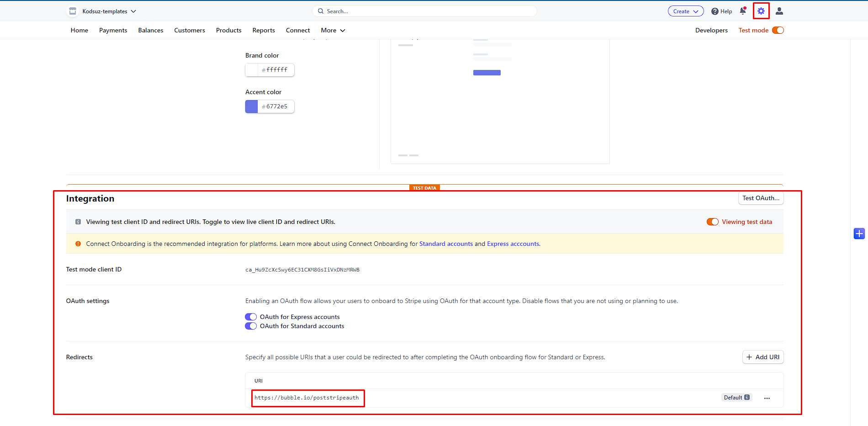
Task: Open Customers section
Action: (190, 30)
